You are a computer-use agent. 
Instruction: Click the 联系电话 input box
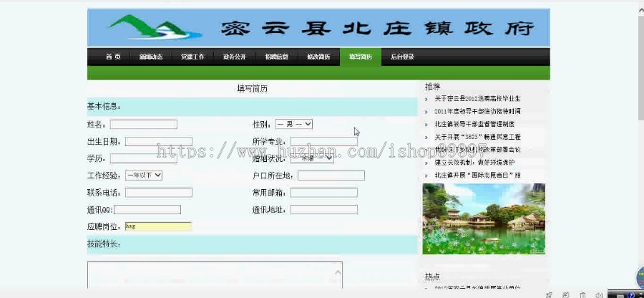(159, 193)
